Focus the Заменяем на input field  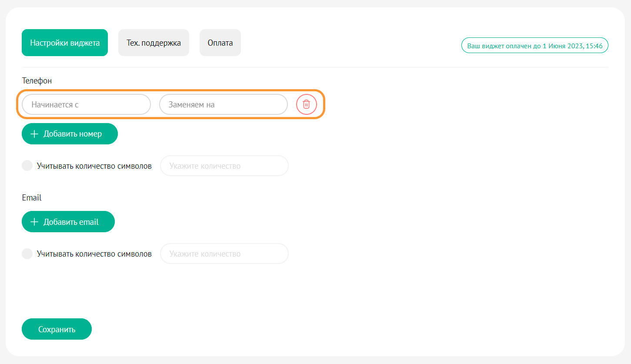click(x=223, y=104)
